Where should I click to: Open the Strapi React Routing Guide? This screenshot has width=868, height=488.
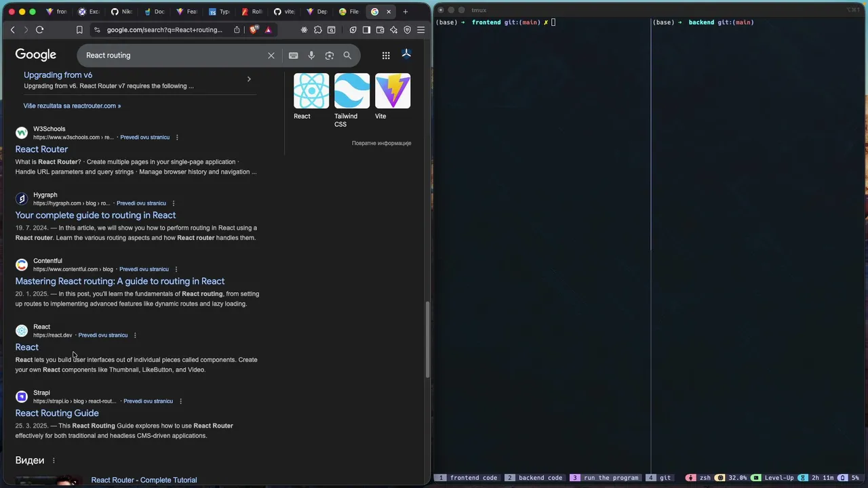(x=57, y=413)
